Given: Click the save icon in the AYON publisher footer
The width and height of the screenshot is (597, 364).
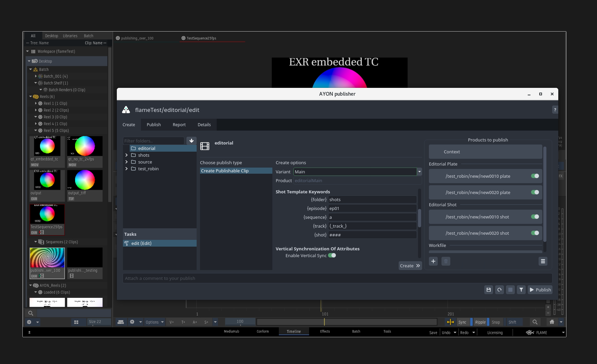Looking at the screenshot, I should pyautogui.click(x=488, y=290).
